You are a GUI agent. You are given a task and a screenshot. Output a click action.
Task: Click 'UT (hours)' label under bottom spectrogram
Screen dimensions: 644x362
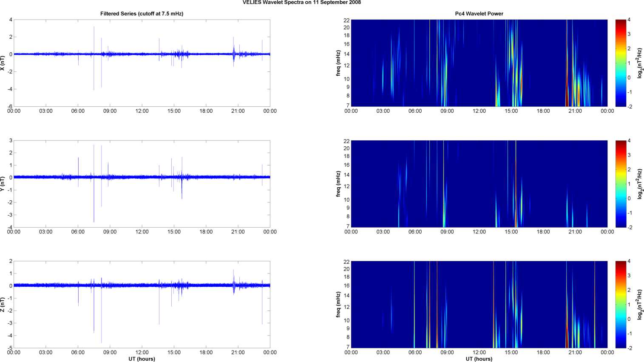coord(479,359)
